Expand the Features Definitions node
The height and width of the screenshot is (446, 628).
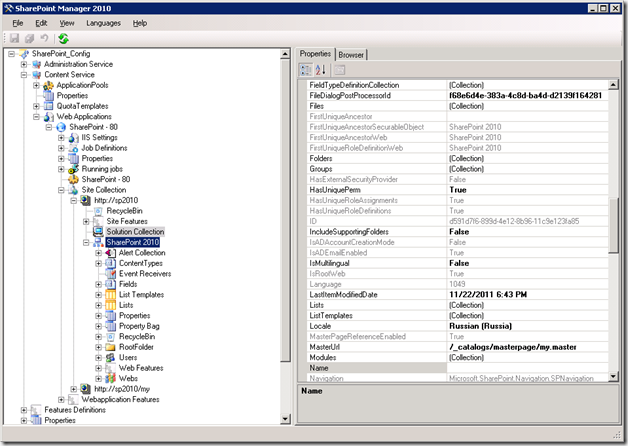click(x=24, y=410)
